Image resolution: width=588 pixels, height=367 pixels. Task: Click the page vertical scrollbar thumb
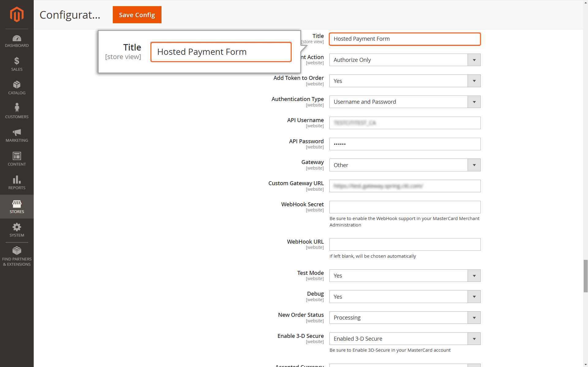point(586,276)
